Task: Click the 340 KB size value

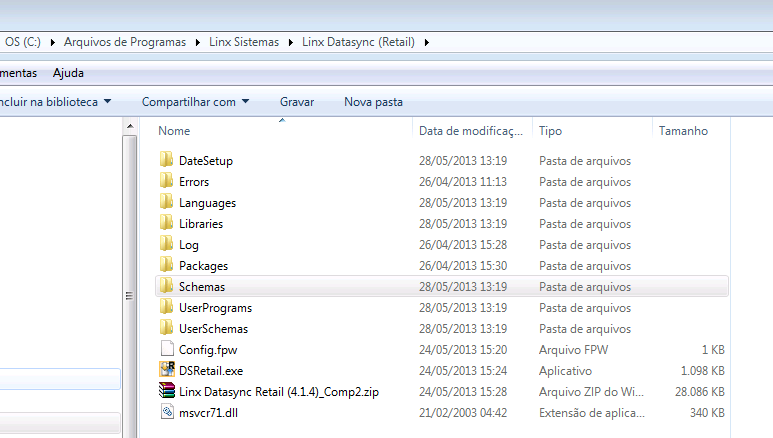Action: [x=707, y=413]
